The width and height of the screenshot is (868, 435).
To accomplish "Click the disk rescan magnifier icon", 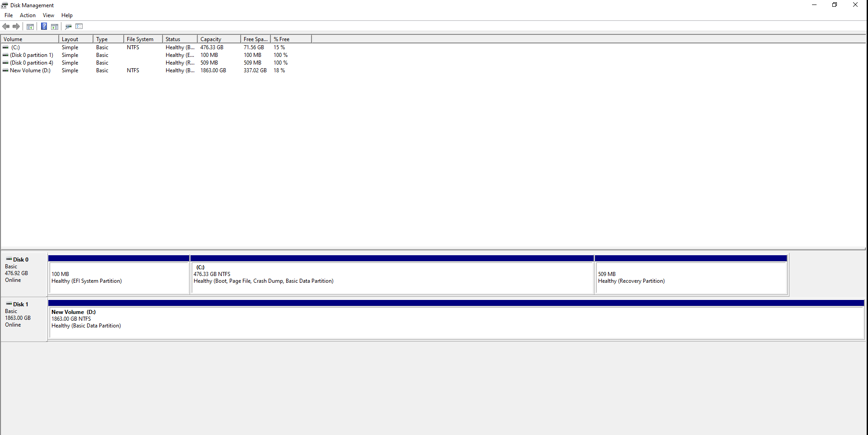I will (x=68, y=26).
